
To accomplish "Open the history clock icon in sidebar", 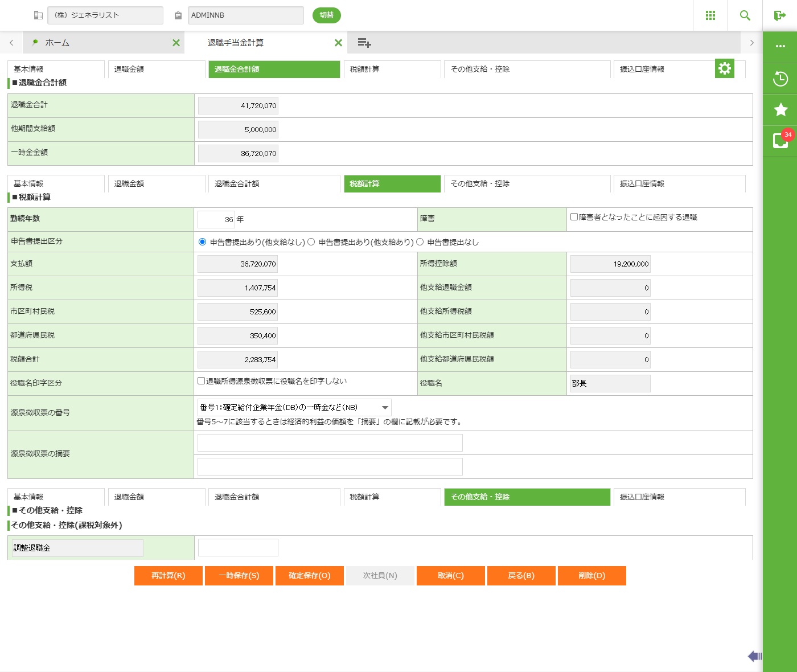I will 780,79.
